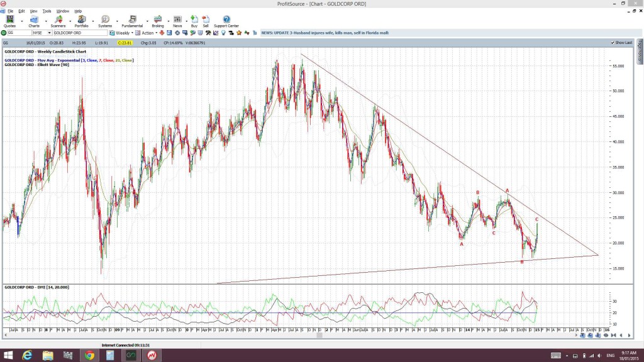Open the Portfolio module
The image size is (644, 362).
click(x=81, y=21)
